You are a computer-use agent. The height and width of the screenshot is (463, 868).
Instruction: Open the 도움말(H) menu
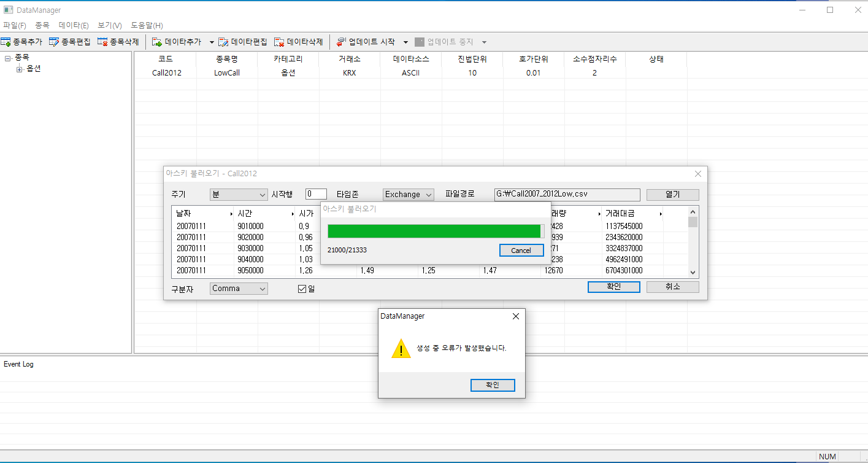coord(147,25)
